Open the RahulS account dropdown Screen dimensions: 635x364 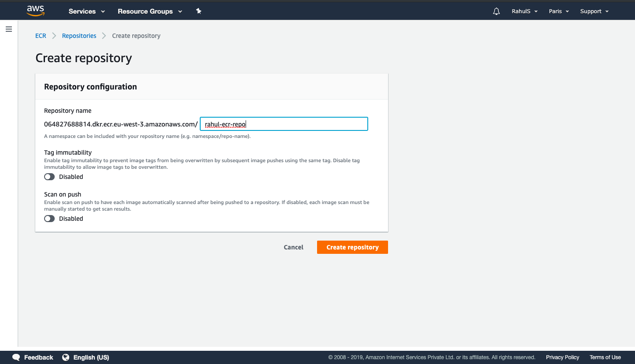click(x=524, y=11)
